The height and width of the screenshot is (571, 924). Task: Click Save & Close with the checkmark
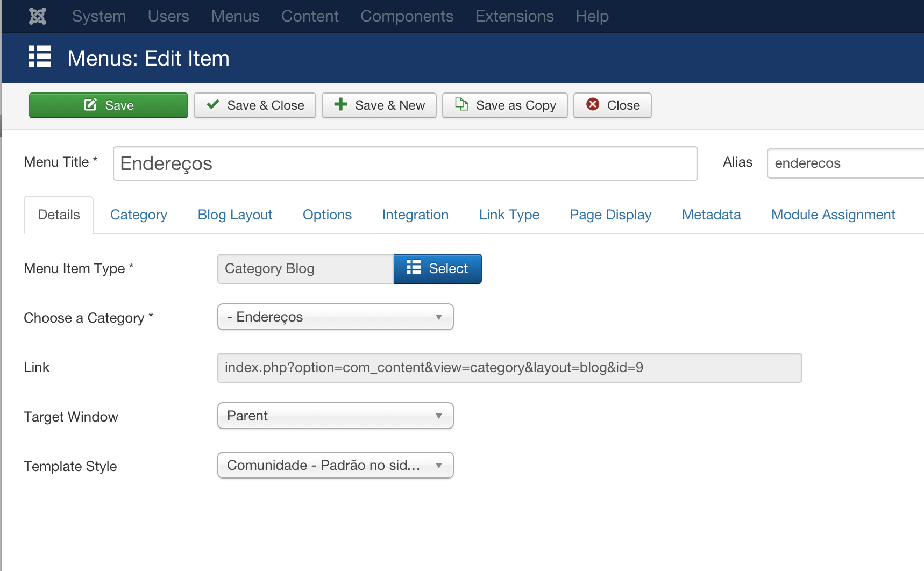tap(255, 105)
